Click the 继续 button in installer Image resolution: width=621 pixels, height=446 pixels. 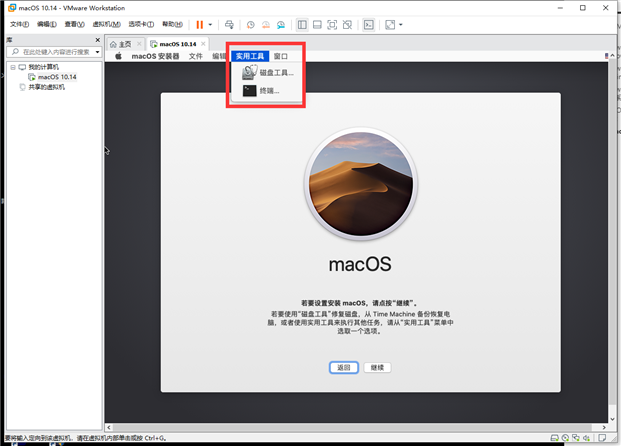tap(377, 368)
